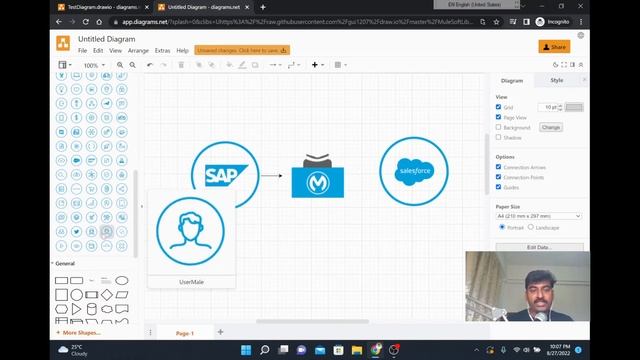Select the dollar sign icon in shape library
Screen dimensions: 640x360
[x=76, y=118]
